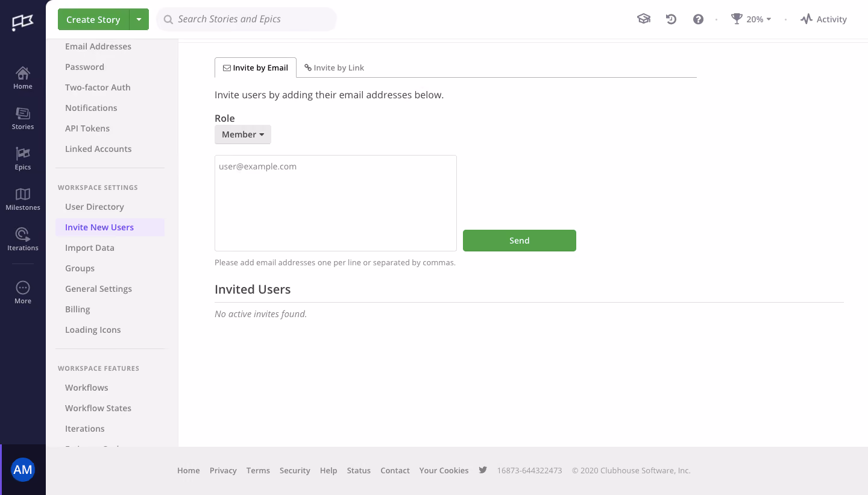The width and height of the screenshot is (868, 495).
Task: Focus the email addresses text area
Action: coord(336,203)
